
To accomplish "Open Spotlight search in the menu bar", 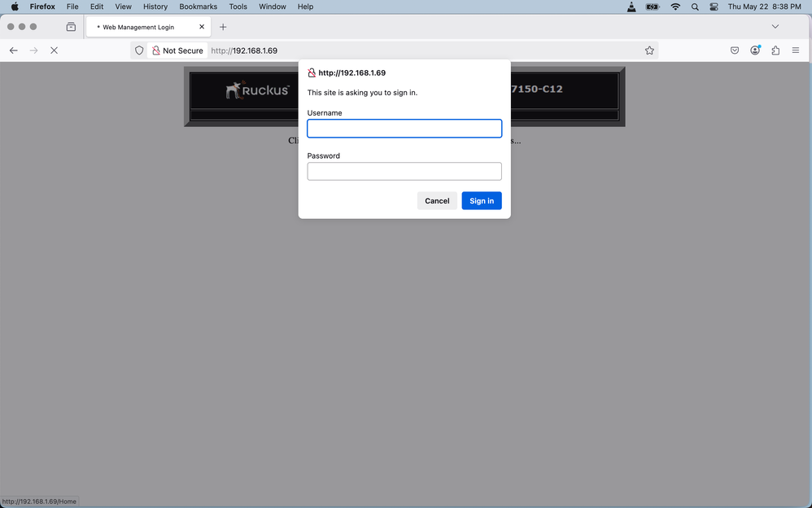I will click(x=695, y=7).
